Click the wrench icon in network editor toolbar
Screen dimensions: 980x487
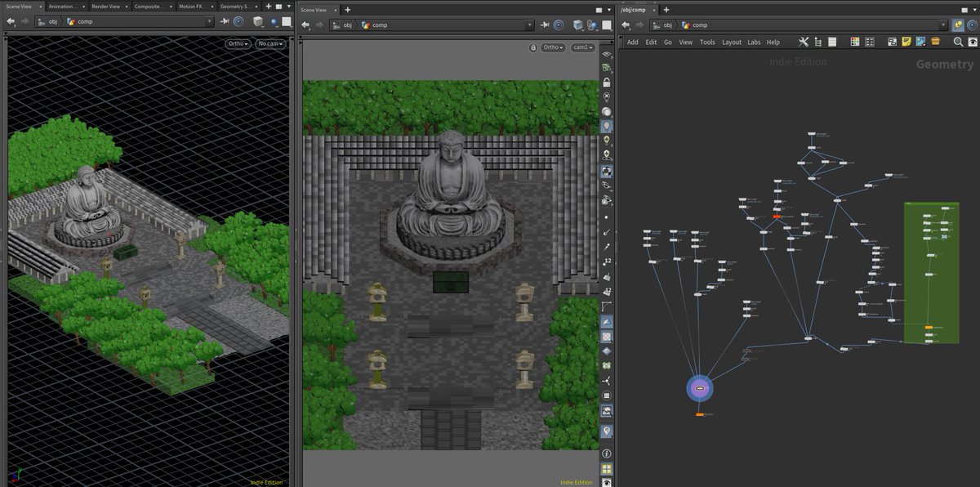click(804, 42)
